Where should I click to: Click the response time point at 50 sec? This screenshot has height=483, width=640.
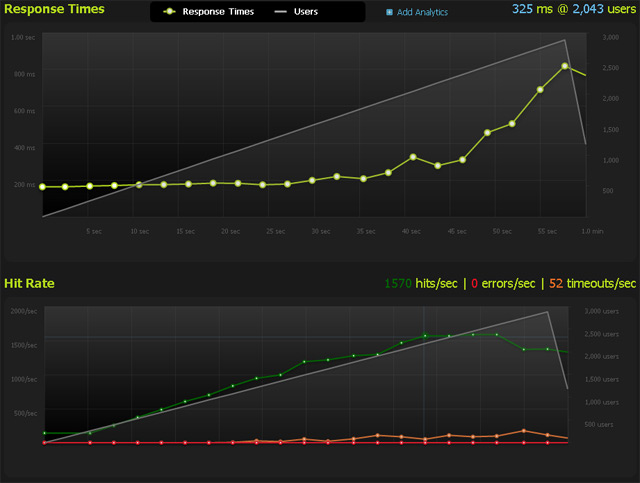coord(512,123)
